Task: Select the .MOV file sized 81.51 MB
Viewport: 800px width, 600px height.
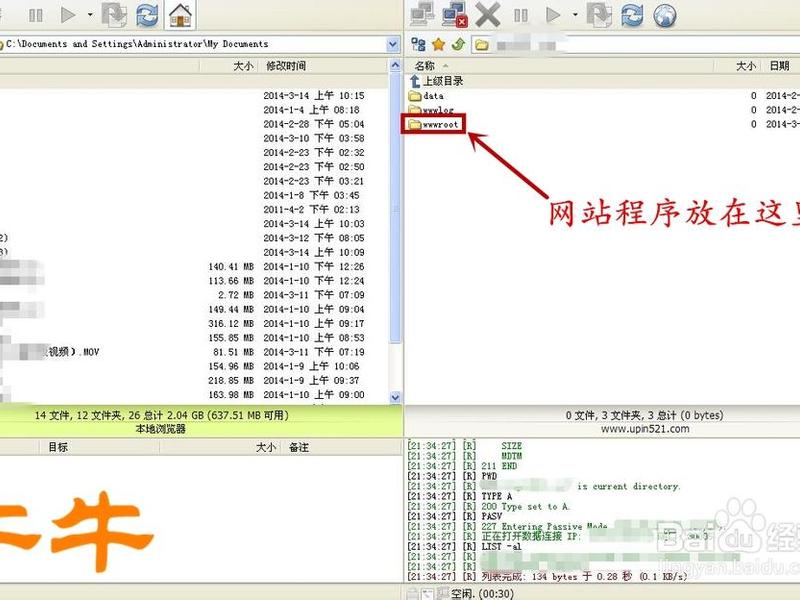Action: (x=194, y=352)
